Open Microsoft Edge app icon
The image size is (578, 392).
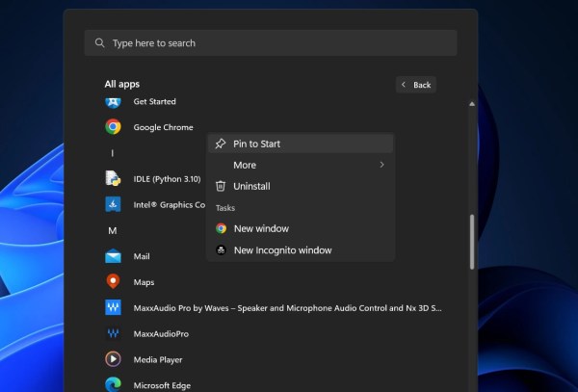coord(113,384)
